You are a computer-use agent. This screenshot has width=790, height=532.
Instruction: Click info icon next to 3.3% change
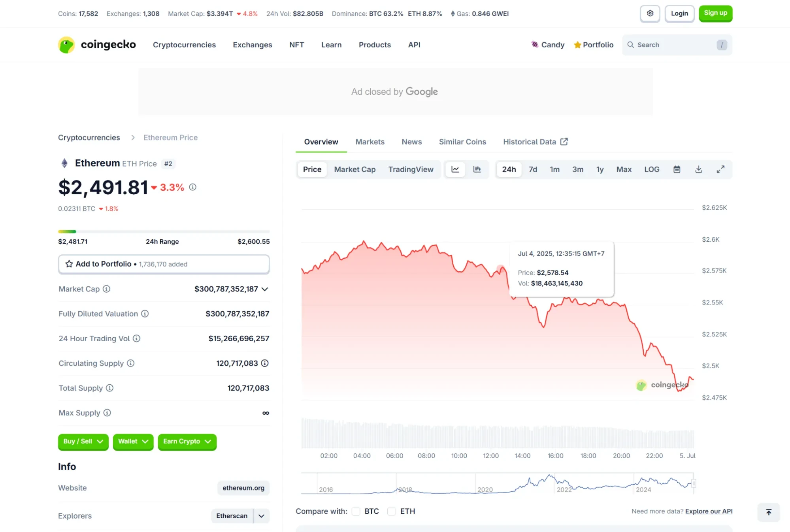(x=192, y=187)
